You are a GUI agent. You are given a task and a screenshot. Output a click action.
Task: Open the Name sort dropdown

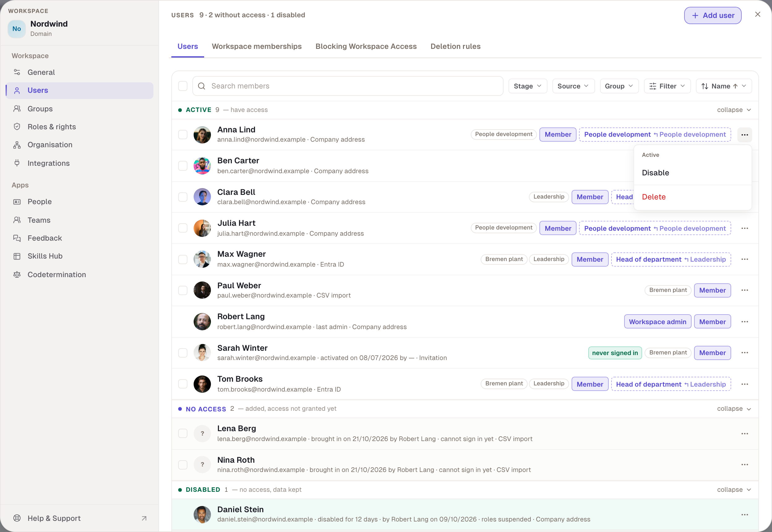coord(724,86)
